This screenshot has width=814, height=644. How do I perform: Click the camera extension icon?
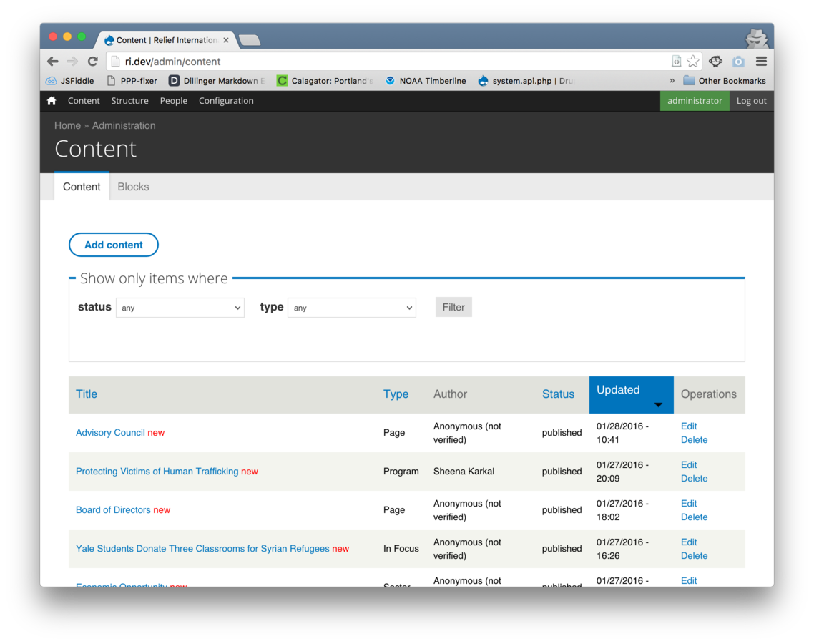point(738,62)
